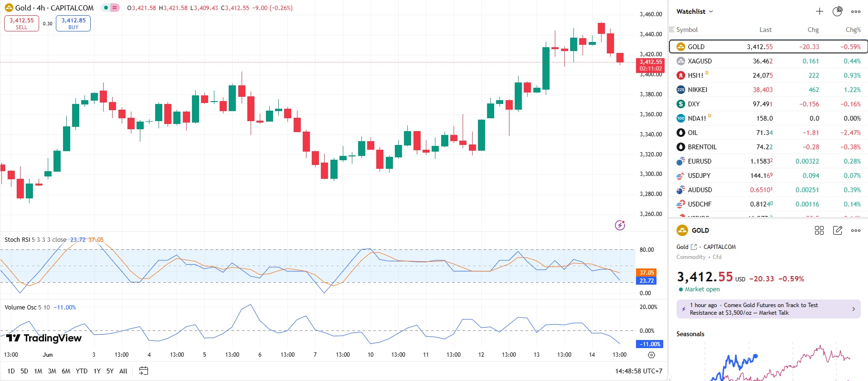Screen dimensions: 868x381
Task: Select XAGUSD in the watchlist
Action: tap(699, 61)
